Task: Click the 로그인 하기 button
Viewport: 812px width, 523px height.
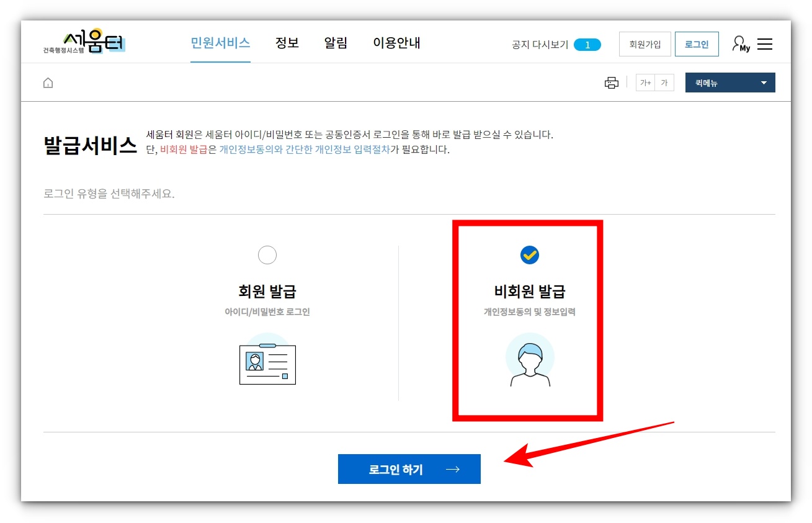Action: pyautogui.click(x=409, y=470)
